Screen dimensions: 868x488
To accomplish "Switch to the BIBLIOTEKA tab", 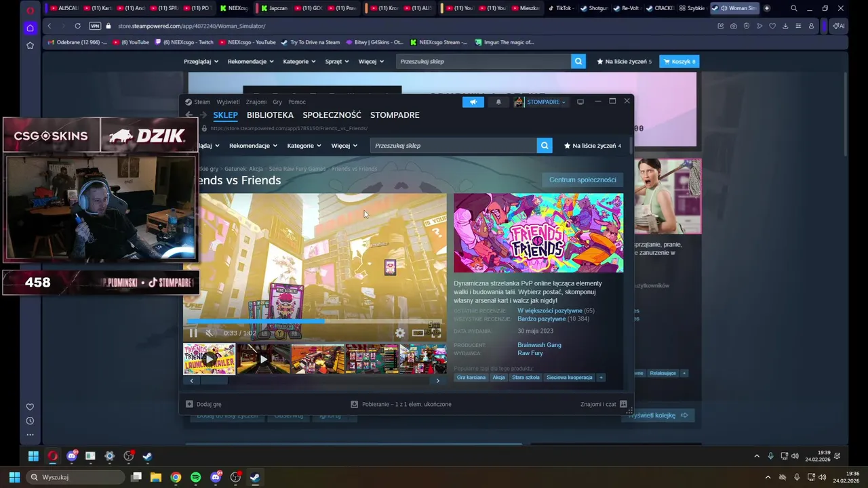I will (x=270, y=115).
